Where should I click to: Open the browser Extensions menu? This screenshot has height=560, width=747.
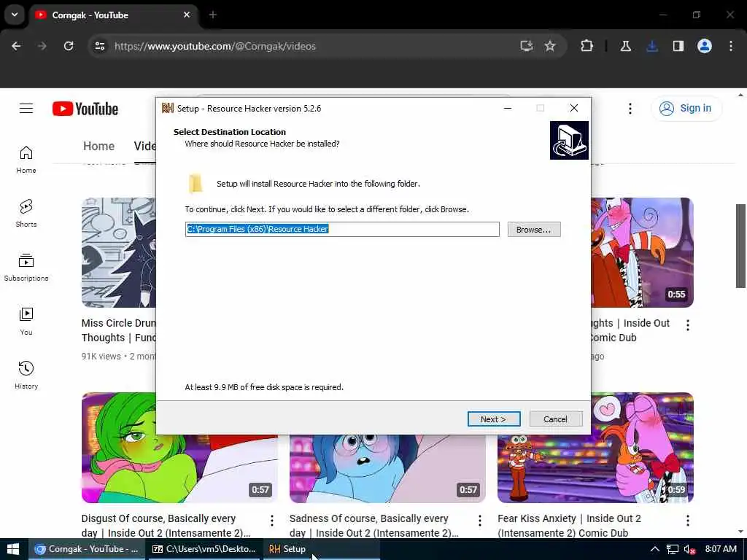point(587,46)
